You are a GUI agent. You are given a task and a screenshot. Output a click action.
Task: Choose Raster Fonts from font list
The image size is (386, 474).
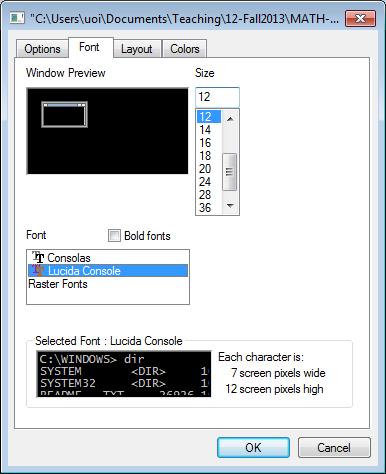pyautogui.click(x=108, y=284)
